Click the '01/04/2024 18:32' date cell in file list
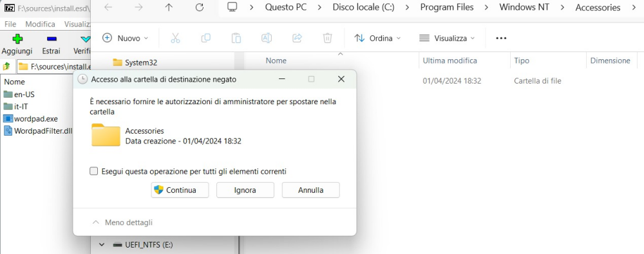Viewport: 644px width, 254px height. point(452,81)
